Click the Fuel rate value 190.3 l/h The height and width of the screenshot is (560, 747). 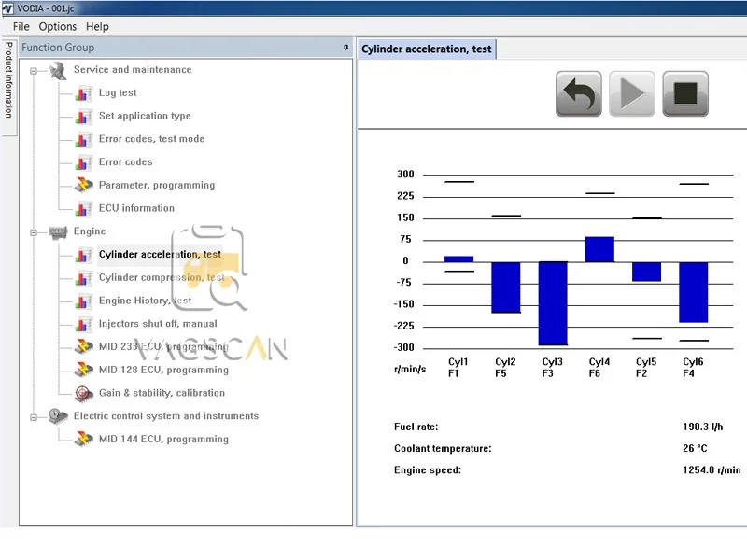coord(703,427)
